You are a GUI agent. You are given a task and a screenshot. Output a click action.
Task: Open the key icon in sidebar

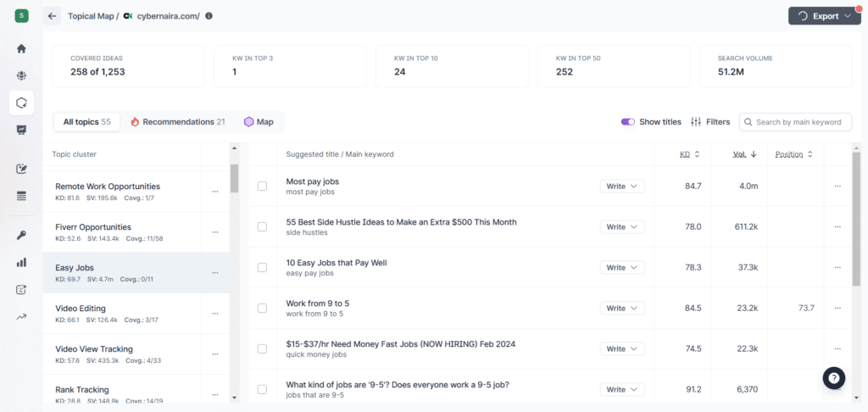point(21,235)
